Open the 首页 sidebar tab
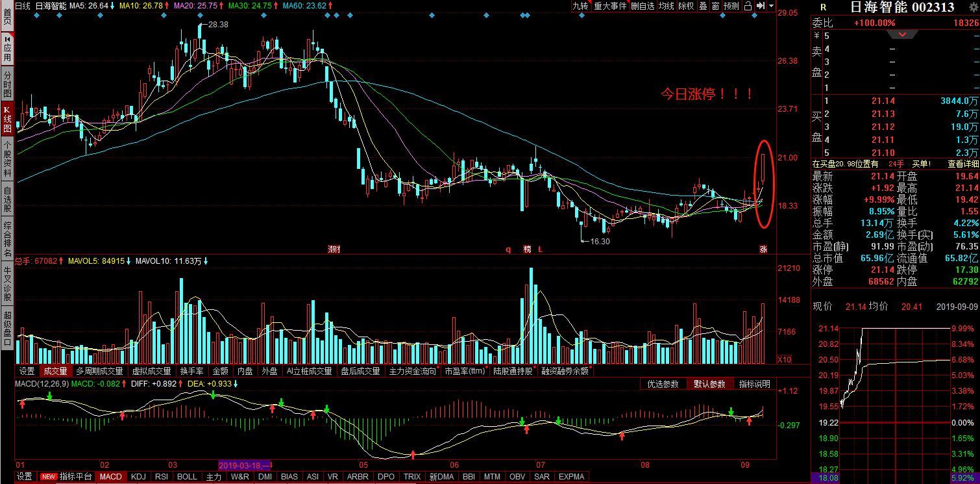The image size is (980, 484). coord(7,16)
